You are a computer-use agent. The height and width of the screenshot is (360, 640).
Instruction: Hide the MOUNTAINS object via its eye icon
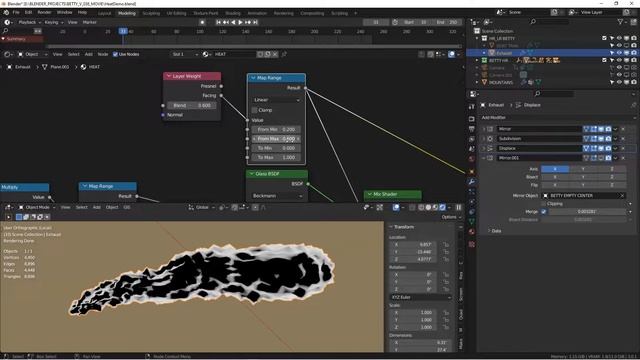pyautogui.click(x=619, y=82)
